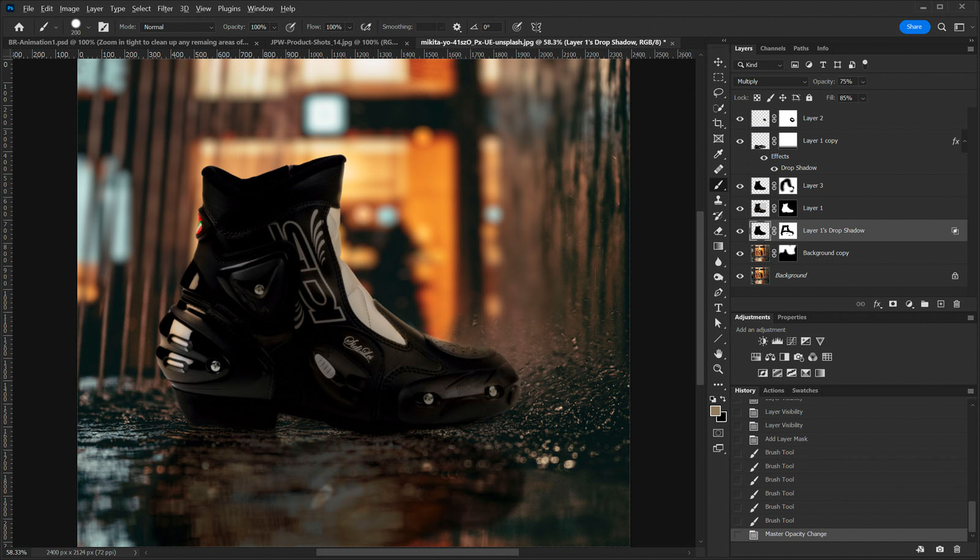Hide Background layer visibility eye
The image size is (980, 560).
pyautogui.click(x=740, y=276)
